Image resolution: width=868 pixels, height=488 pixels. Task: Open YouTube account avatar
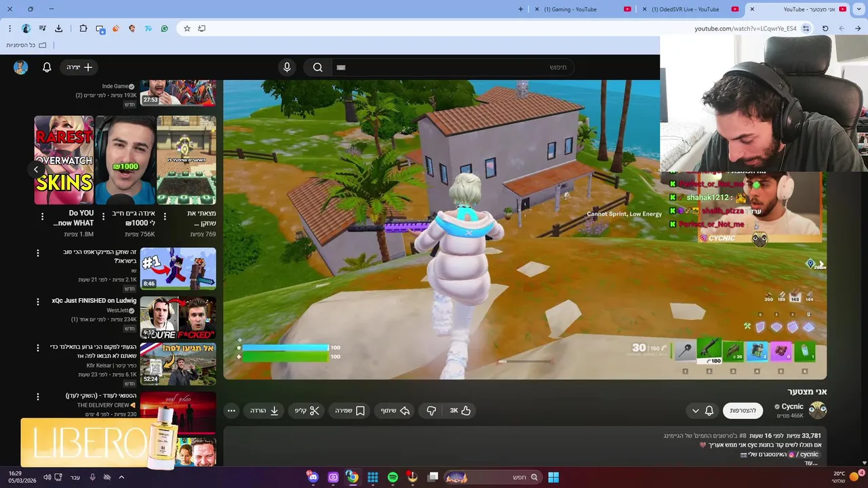pos(21,67)
